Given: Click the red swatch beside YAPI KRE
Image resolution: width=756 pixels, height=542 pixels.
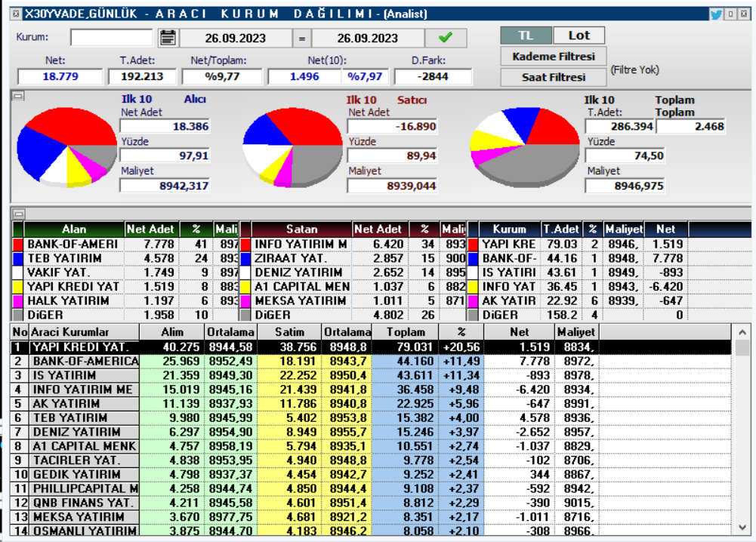Looking at the screenshot, I should tap(473, 245).
